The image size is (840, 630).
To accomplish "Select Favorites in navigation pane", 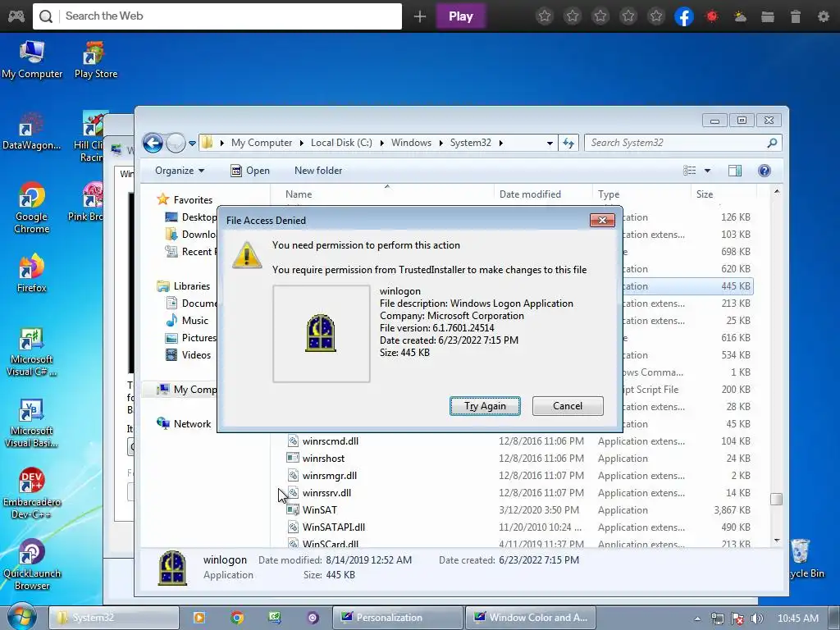I will pyautogui.click(x=185, y=200).
